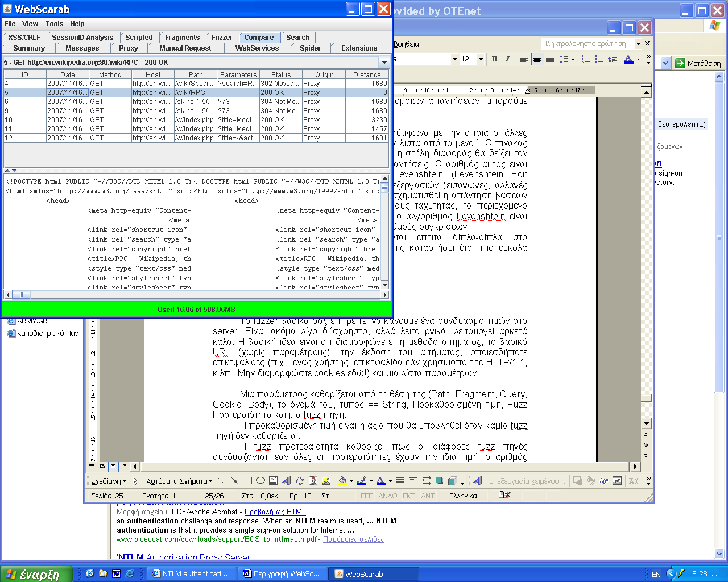Insert Picture from file icon
The height and width of the screenshot is (582, 728).
pos(326,481)
